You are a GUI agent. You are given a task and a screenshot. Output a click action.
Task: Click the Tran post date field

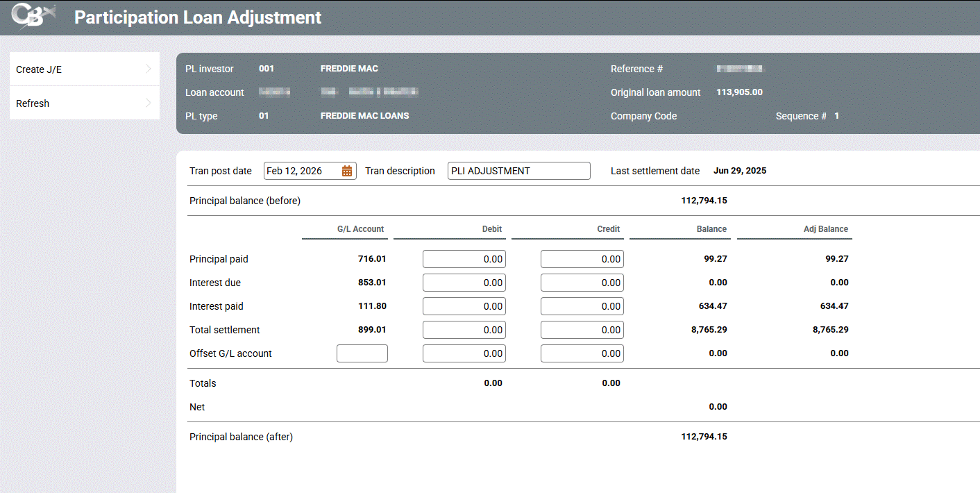(301, 171)
